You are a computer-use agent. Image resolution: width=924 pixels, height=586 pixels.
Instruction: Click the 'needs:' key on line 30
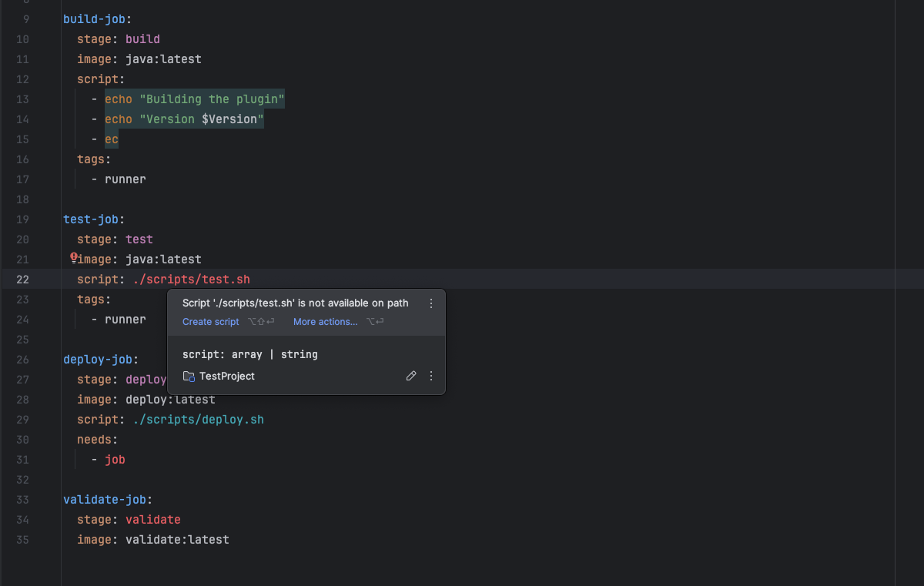(98, 440)
